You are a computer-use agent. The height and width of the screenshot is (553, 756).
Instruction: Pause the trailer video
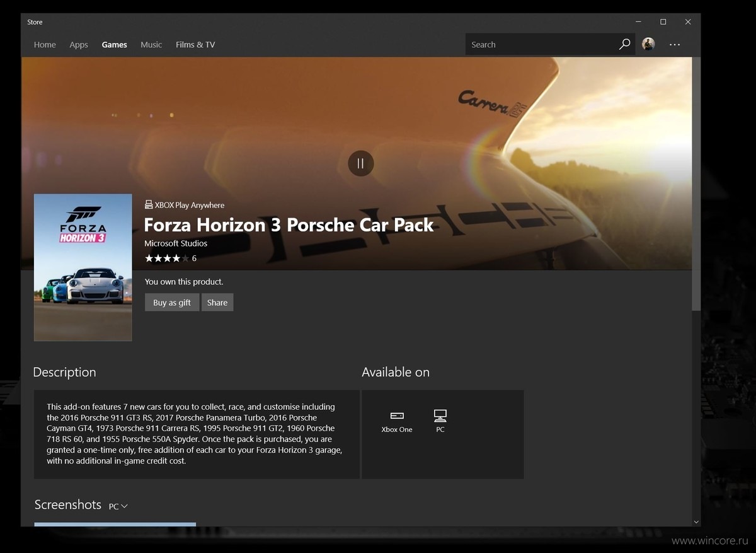(x=361, y=163)
